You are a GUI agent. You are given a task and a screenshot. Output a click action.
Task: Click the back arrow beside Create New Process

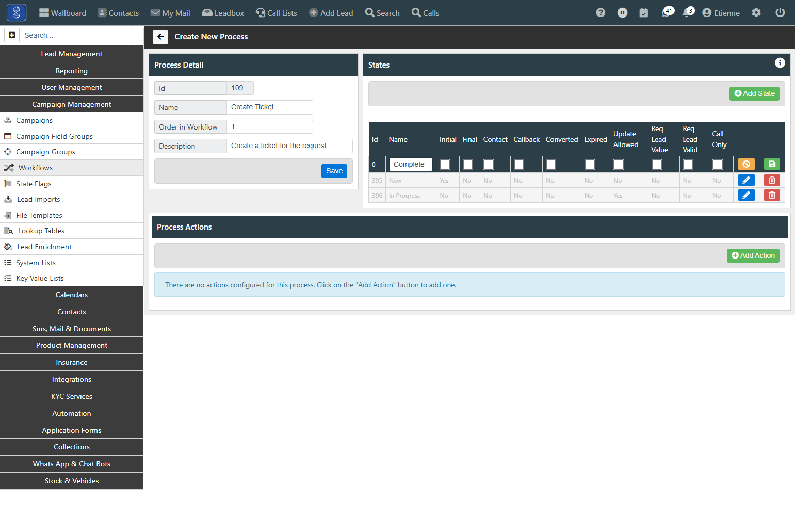(160, 37)
